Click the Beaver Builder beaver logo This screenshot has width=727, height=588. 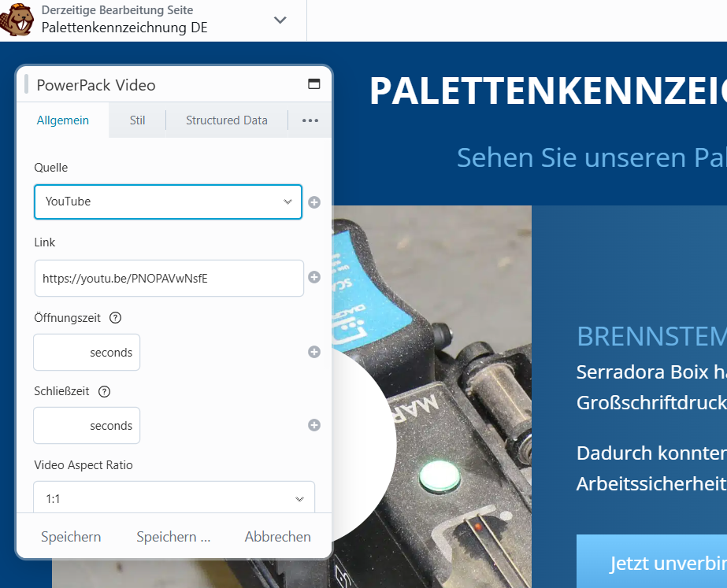(17, 19)
